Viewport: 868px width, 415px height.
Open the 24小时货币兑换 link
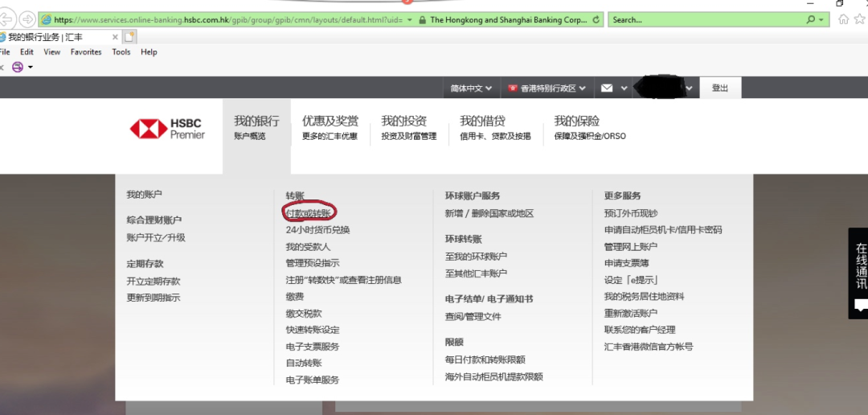click(x=317, y=229)
